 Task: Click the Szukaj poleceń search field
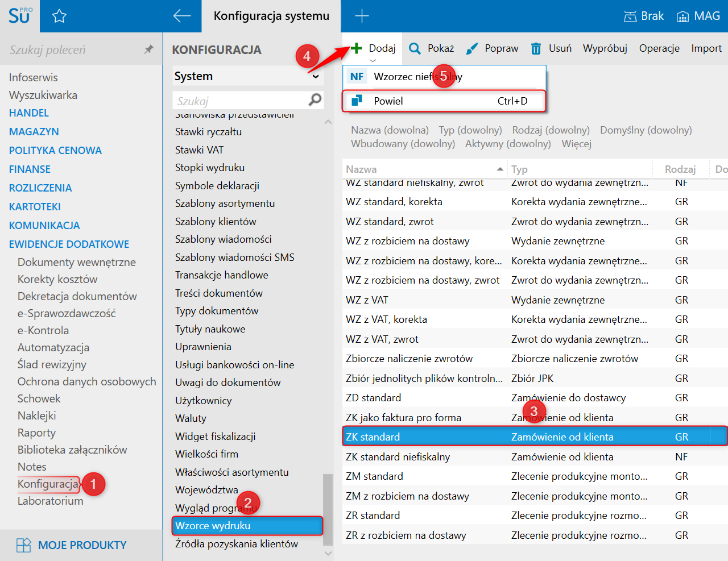pos(73,50)
